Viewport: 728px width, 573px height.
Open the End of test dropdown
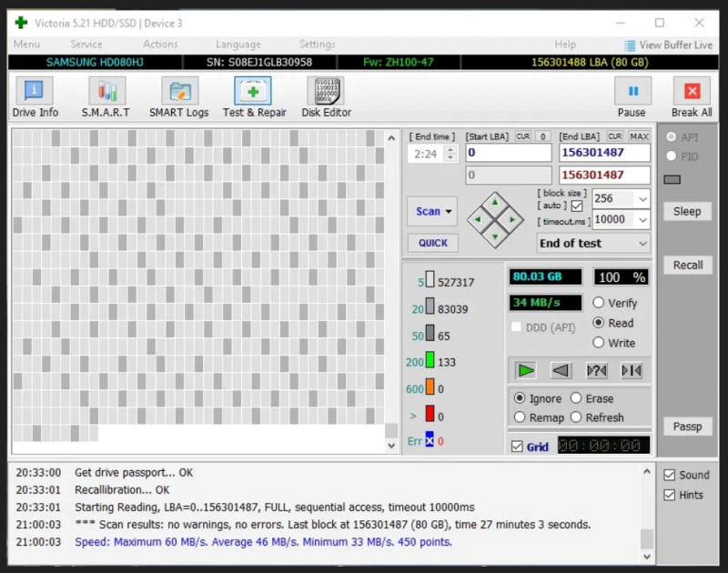(x=643, y=244)
